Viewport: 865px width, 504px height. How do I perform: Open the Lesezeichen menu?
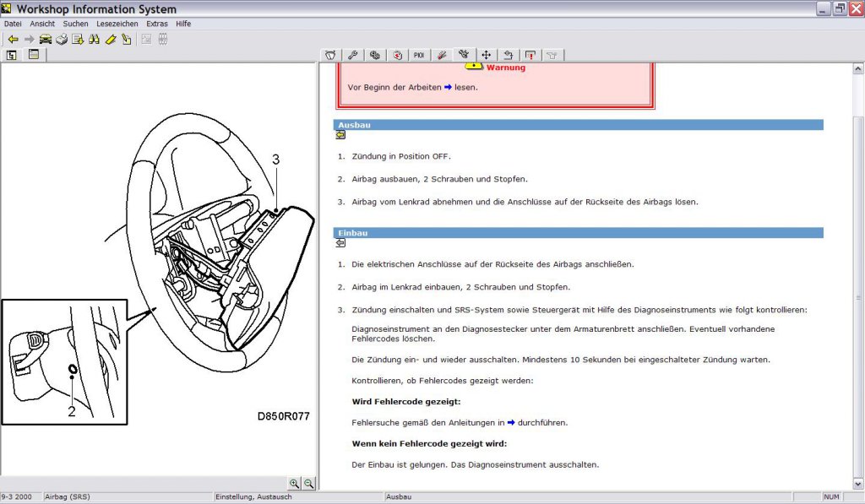[117, 24]
